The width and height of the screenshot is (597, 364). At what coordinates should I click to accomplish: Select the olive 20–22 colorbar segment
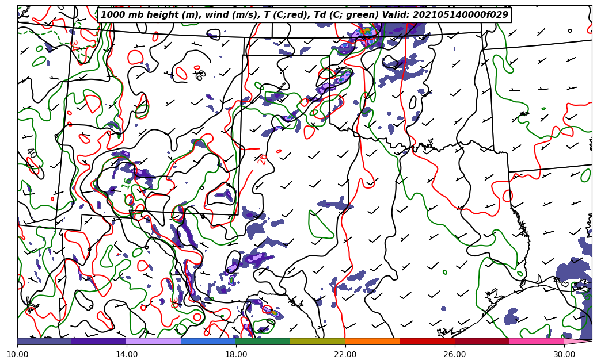coord(318,341)
